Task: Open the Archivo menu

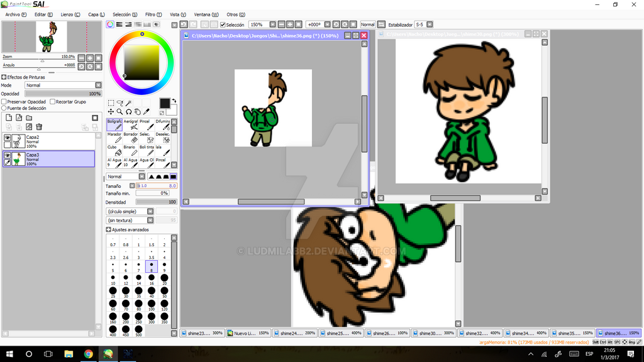Action: (16, 14)
